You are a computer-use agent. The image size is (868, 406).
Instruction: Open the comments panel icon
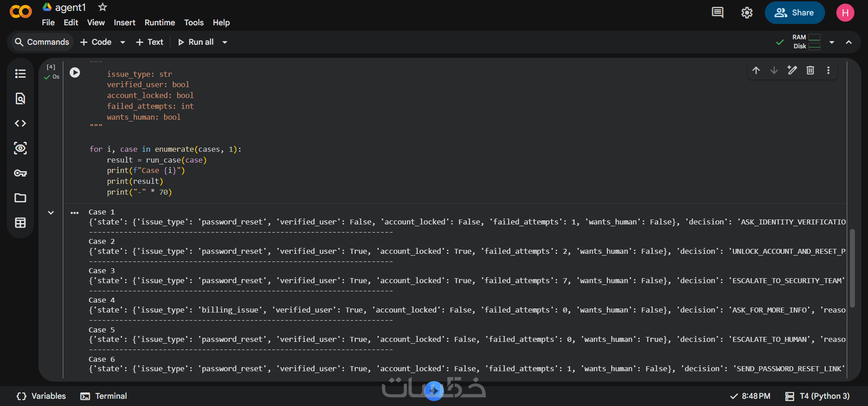717,13
